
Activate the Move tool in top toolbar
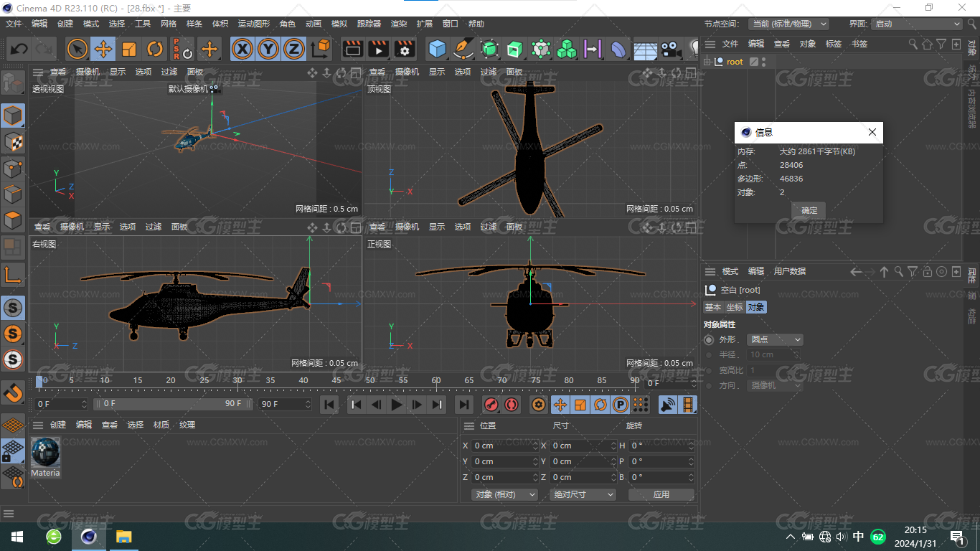coord(103,49)
